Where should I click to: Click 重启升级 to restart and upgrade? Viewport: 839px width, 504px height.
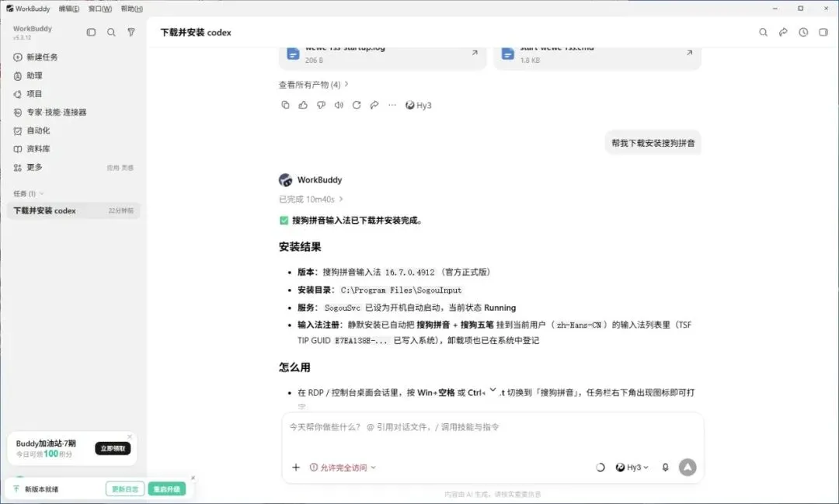(x=167, y=489)
